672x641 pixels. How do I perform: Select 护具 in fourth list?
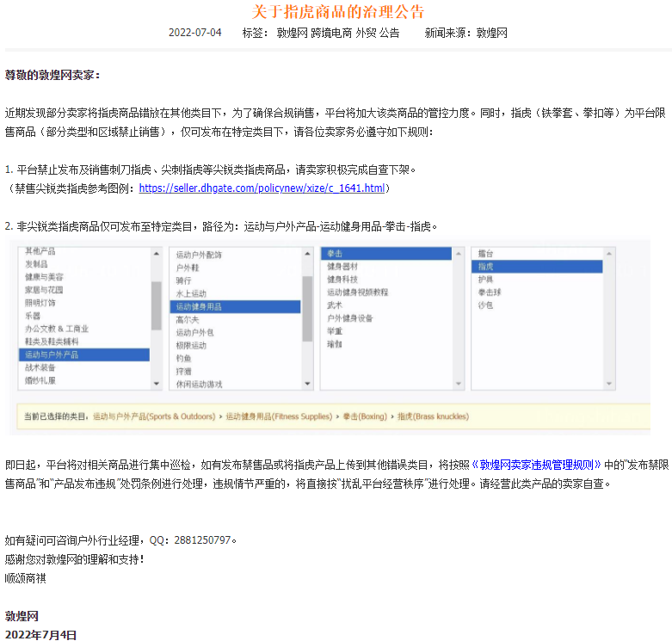pyautogui.click(x=485, y=280)
